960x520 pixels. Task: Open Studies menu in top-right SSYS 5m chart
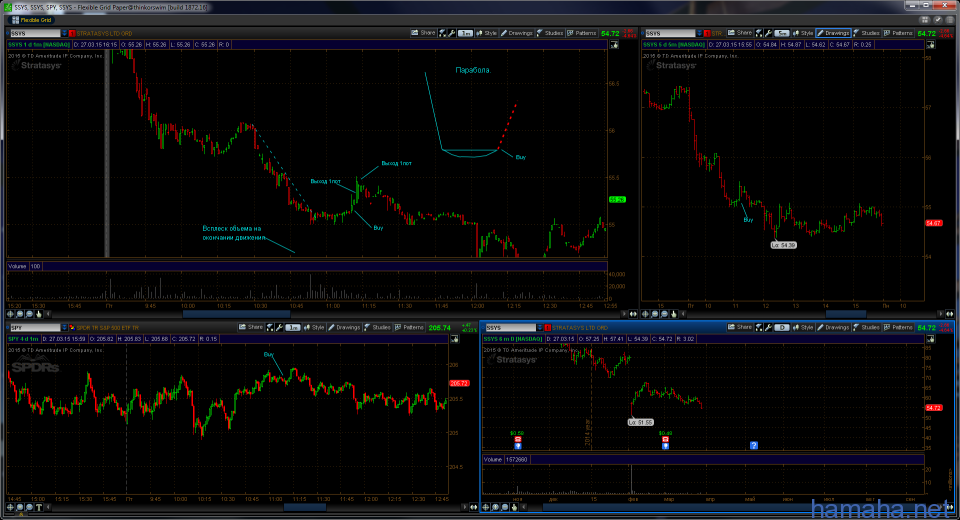point(866,33)
